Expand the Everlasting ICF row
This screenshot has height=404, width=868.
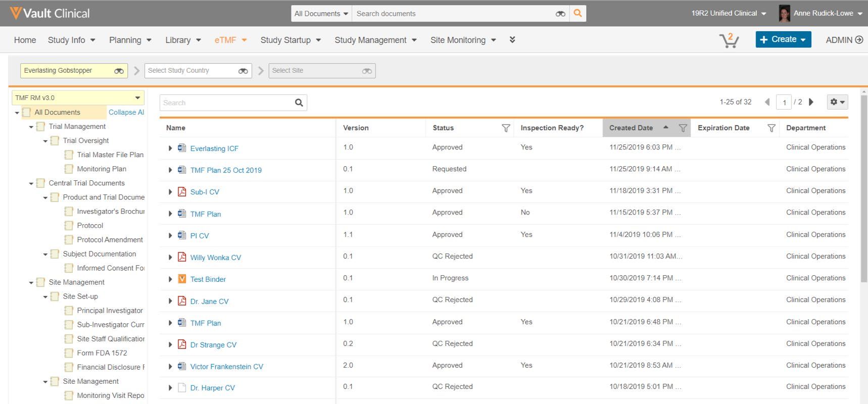pyautogui.click(x=170, y=148)
